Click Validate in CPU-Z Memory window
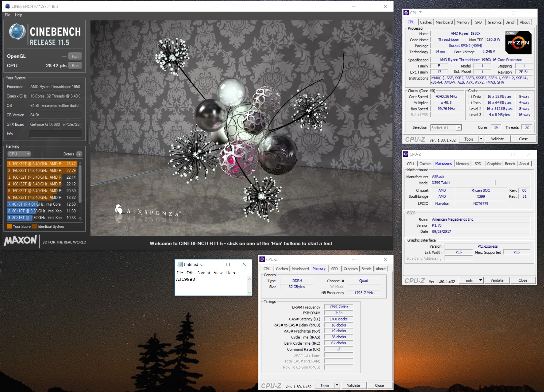The height and width of the screenshot is (392, 544). (353, 386)
